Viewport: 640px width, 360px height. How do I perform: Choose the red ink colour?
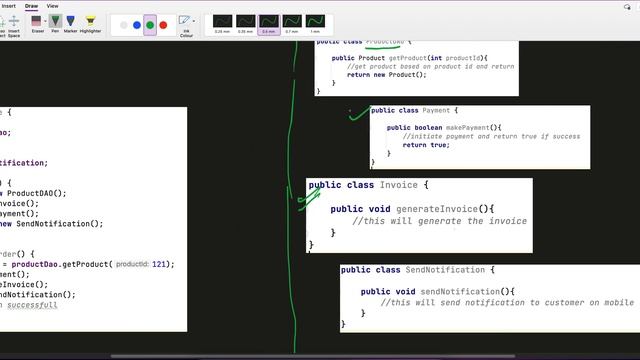coord(163,25)
